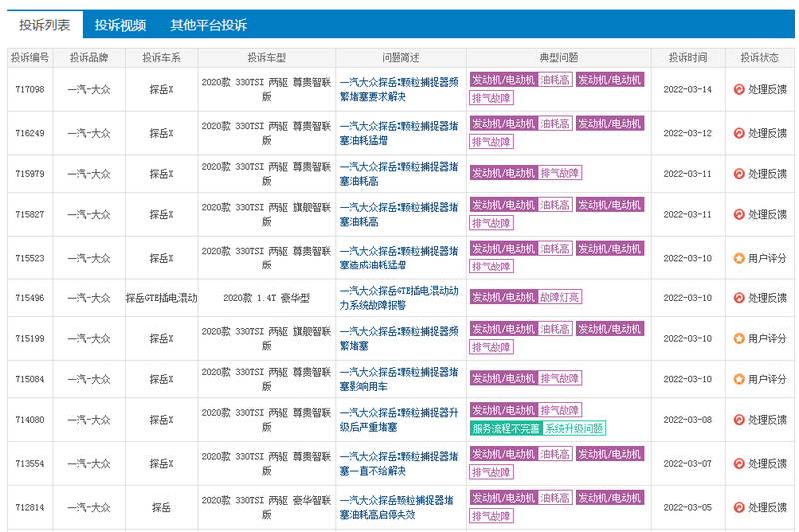Click the 2020款 1.4T 豪华型 model cell

266,298
